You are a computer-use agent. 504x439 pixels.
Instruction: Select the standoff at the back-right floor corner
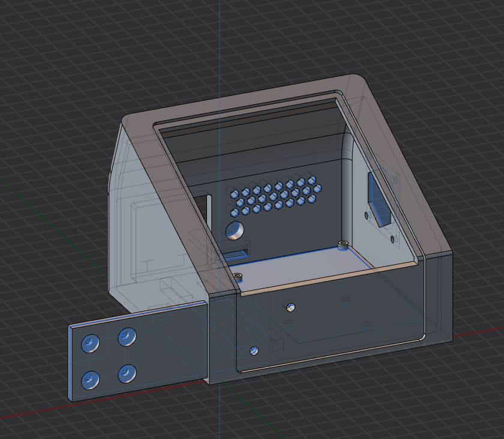pos(344,245)
